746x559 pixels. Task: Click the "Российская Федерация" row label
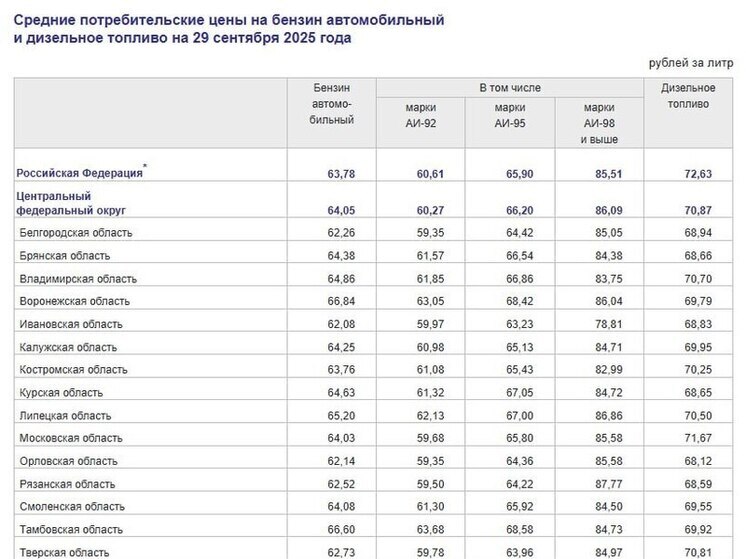[79, 173]
